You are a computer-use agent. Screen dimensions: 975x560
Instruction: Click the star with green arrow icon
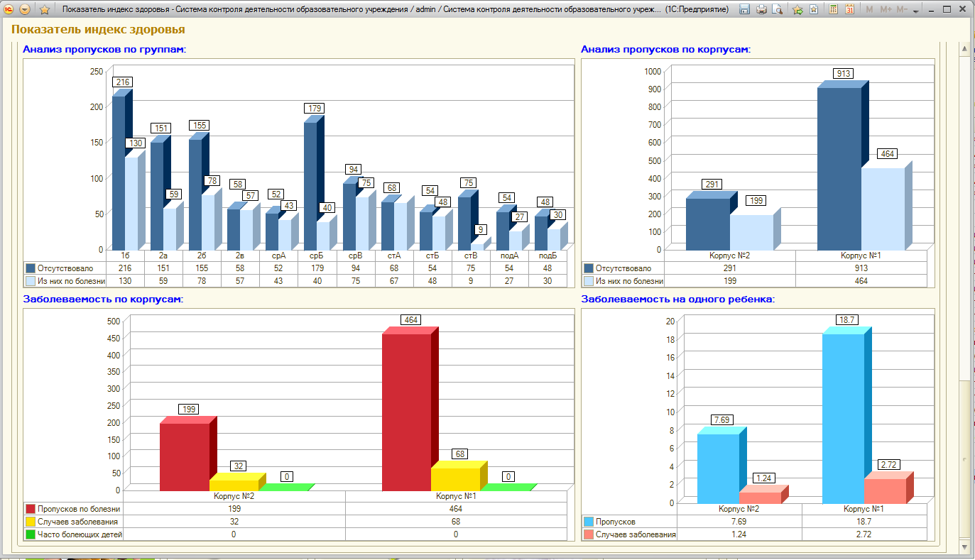(x=797, y=10)
